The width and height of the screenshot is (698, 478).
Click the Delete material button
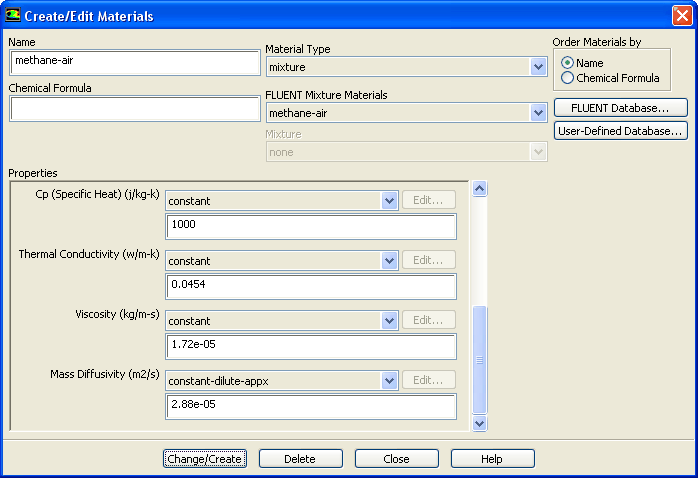tap(300, 459)
